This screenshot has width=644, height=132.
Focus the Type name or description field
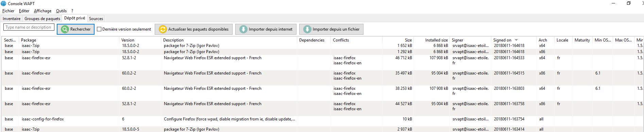click(29, 27)
